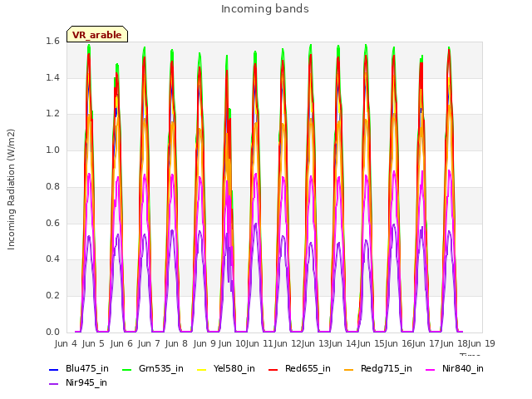Click the Incoming bands chart title
The width and height of the screenshot is (532, 399).
point(265,9)
